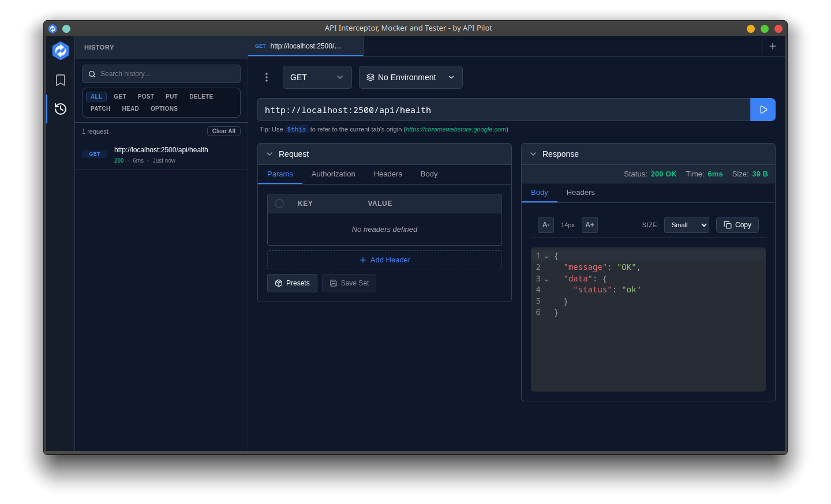This screenshot has height=504, width=831.
Task: Clear All history entries
Action: (223, 131)
